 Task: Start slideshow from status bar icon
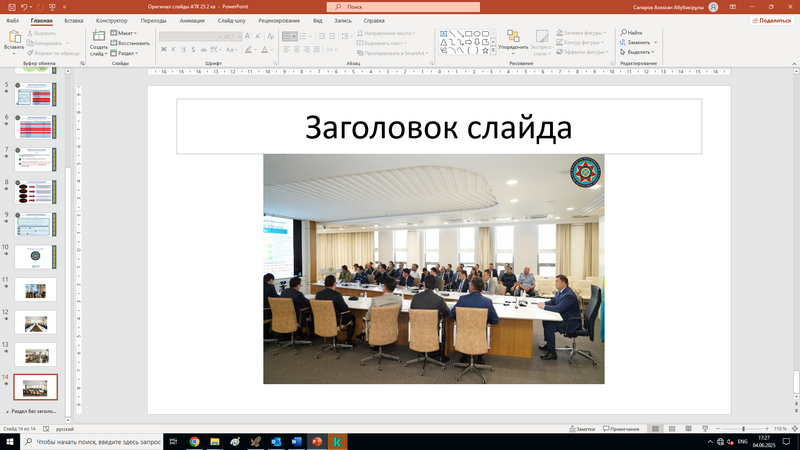(703, 428)
